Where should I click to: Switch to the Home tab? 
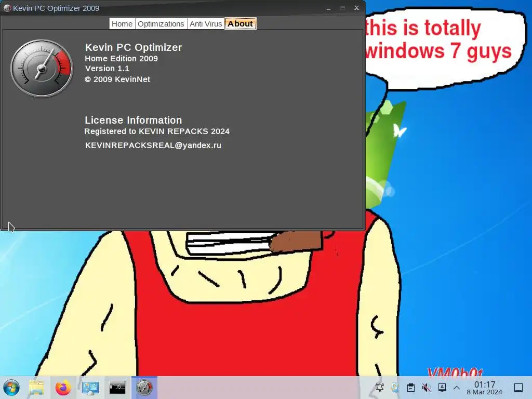(122, 24)
